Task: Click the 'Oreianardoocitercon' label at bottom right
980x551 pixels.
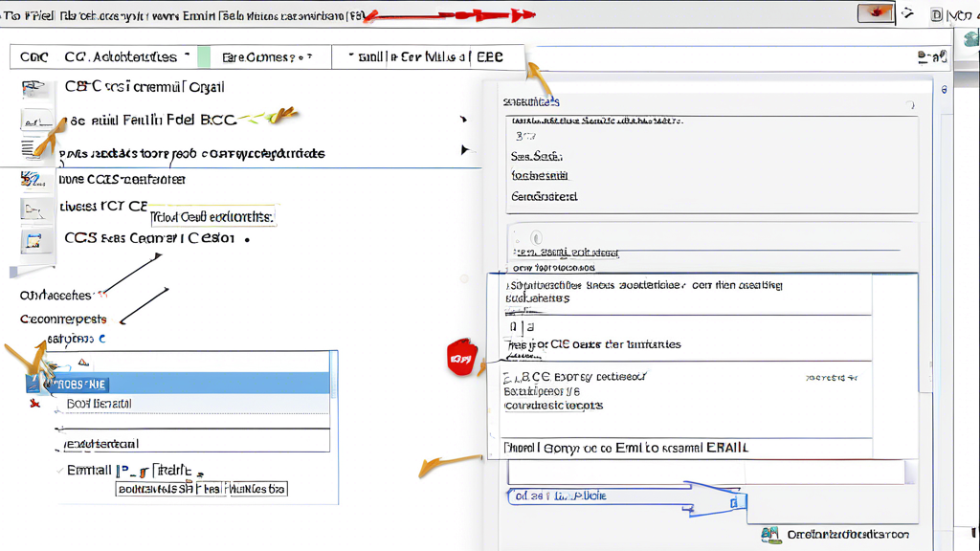Action: click(x=848, y=535)
